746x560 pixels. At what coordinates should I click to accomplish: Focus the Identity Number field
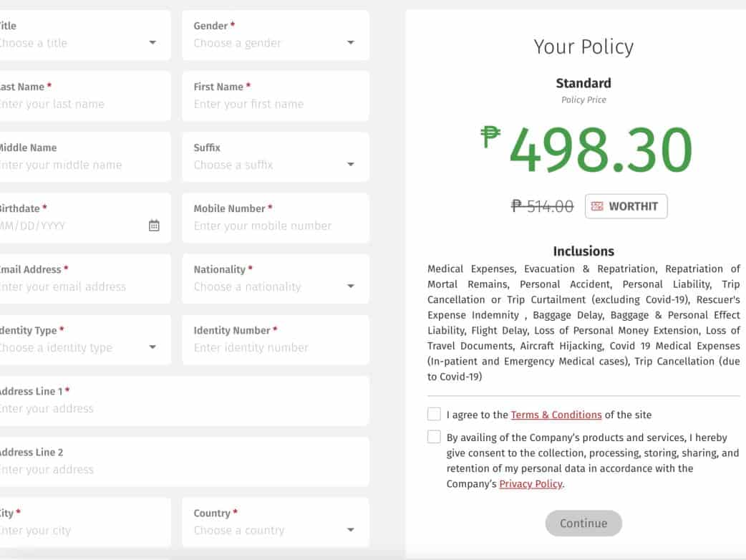(276, 347)
